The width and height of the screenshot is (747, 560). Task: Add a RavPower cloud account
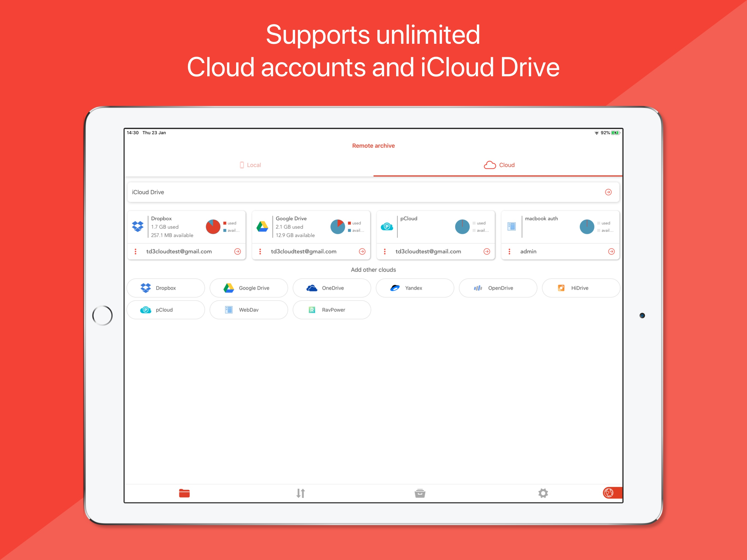pos(332,310)
